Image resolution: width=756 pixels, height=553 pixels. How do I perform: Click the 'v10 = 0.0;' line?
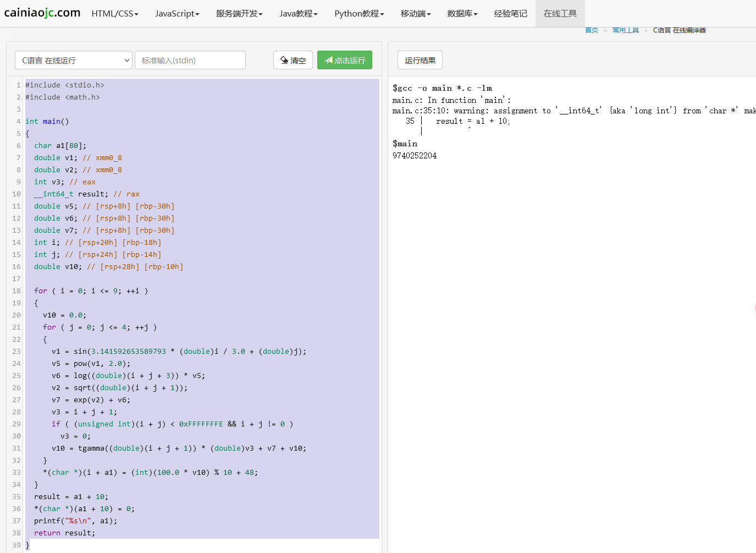pyautogui.click(x=65, y=315)
